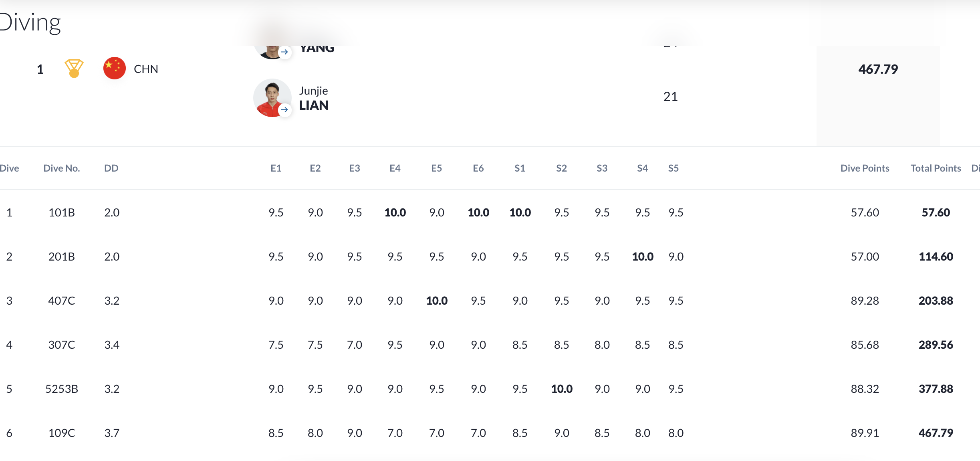This screenshot has width=980, height=461.
Task: Click the Dive No. column header
Action: coord(62,168)
